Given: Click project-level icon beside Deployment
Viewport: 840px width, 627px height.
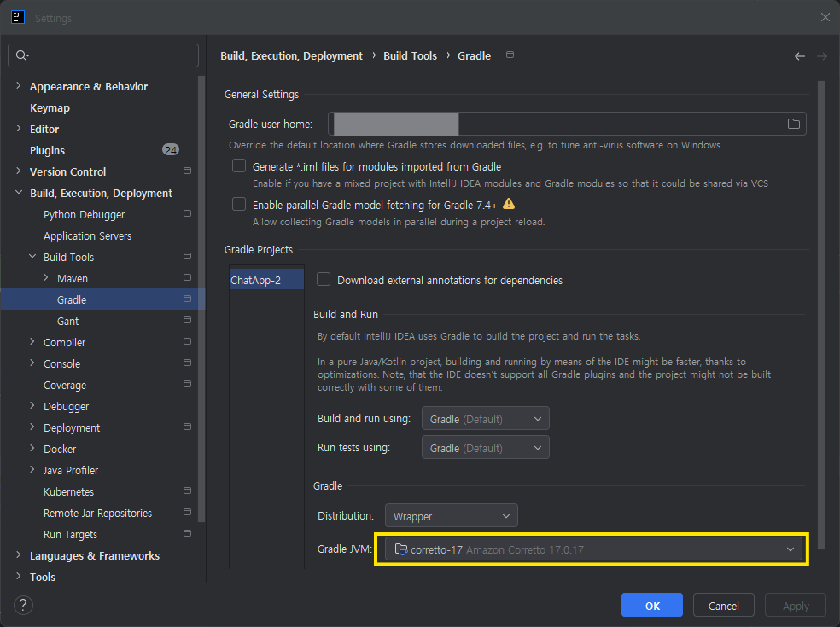Looking at the screenshot, I should [187, 427].
